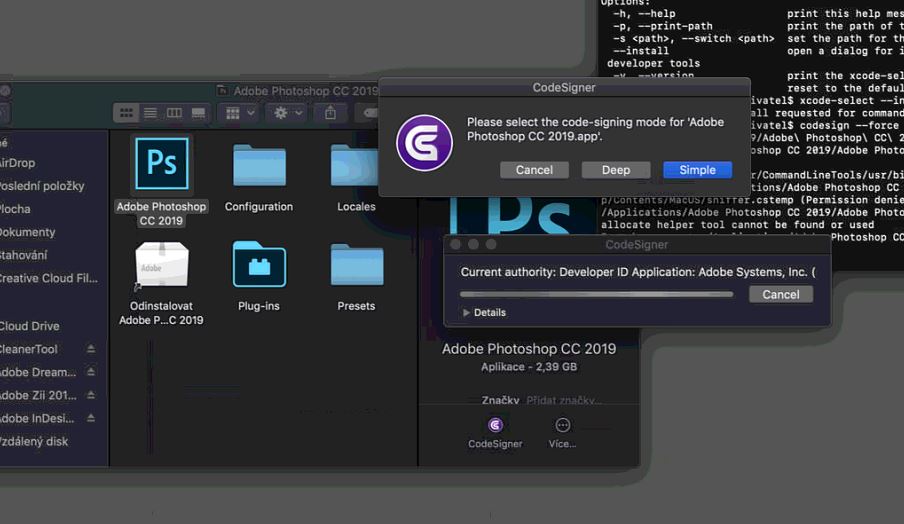
Task: Click the Adobe Photoshop CC 2019 preview title
Action: [x=529, y=349]
